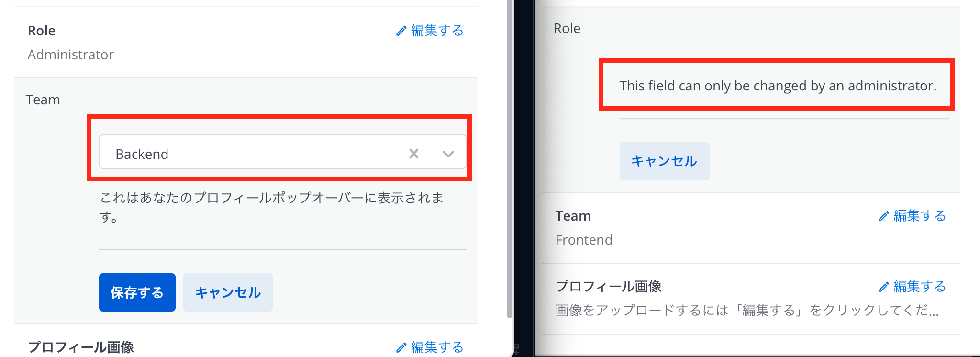Click the 編集する link for the Administrator Role
The image size is (980, 357).
coord(437,31)
